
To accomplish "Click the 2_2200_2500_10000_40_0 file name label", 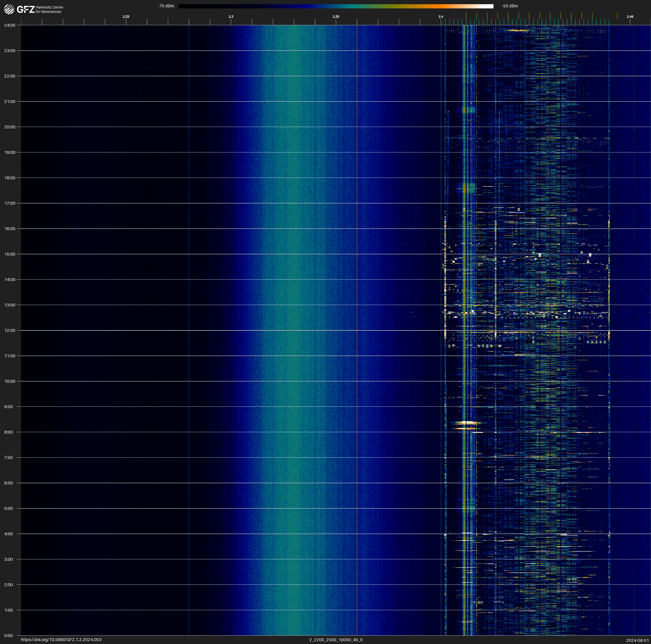I will pos(336,640).
